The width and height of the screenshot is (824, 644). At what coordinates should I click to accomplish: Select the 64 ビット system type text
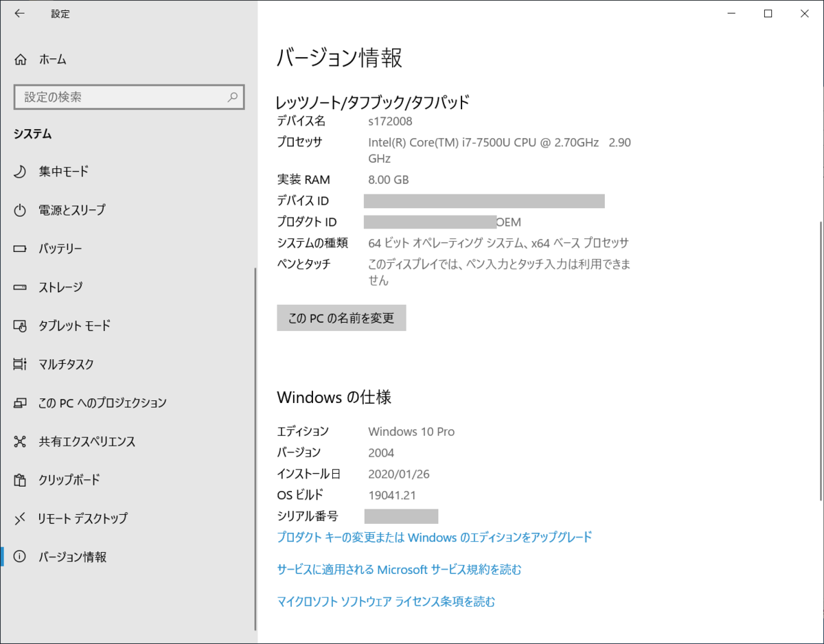point(499,243)
